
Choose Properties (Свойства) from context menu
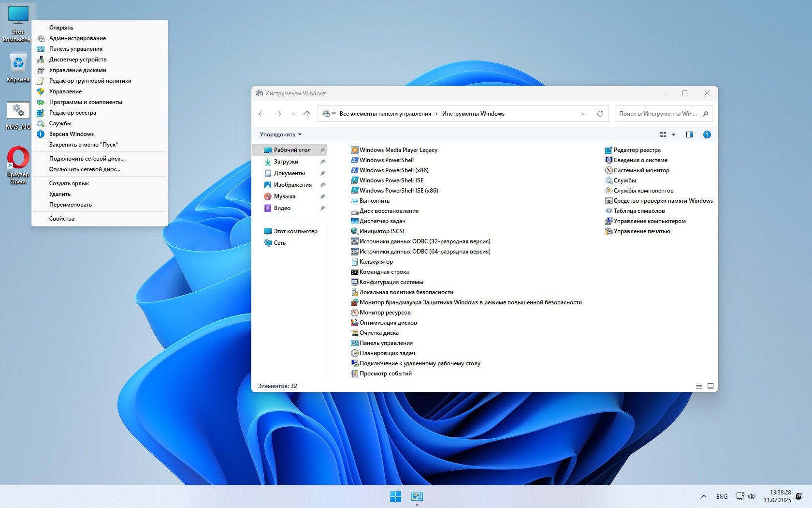(62, 219)
